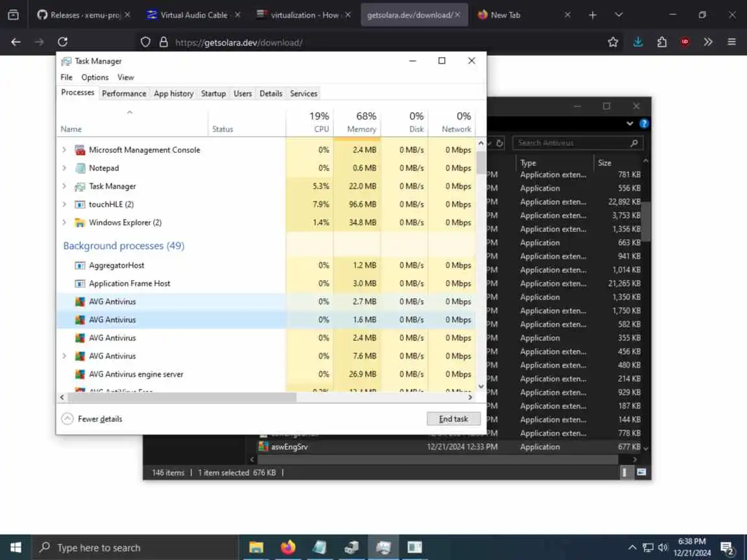This screenshot has height=560, width=747.
Task: Open the Firefox downloads panel
Action: (x=637, y=42)
